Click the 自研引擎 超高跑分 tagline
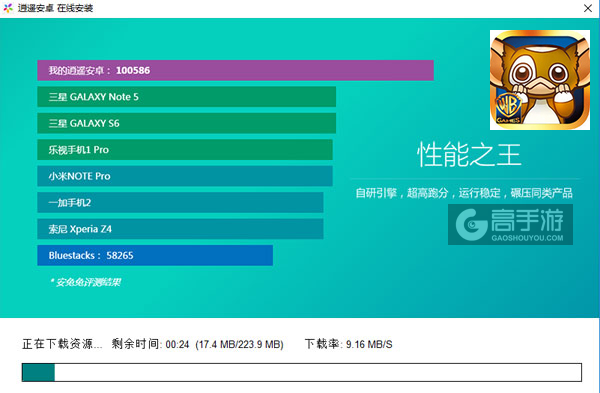 (464, 193)
